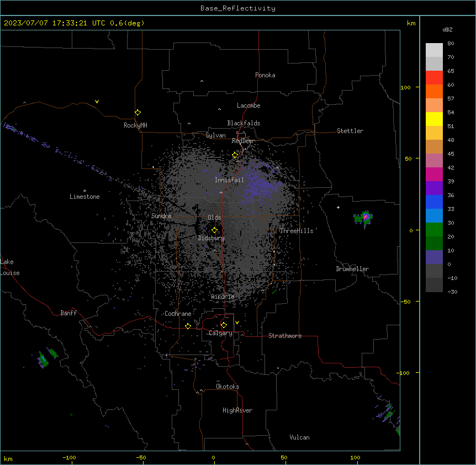476x465 pixels.
Task: Select the red 65 dBZ legend swatch
Action: (434, 78)
